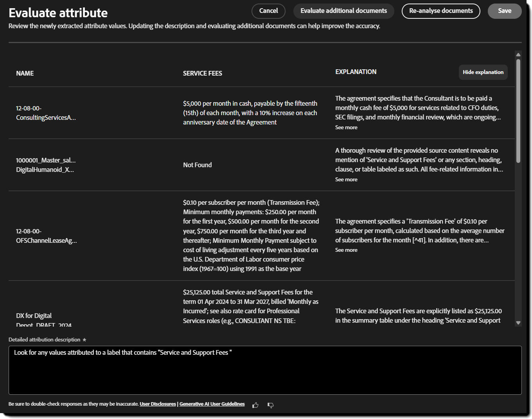The height and width of the screenshot is (419, 532).
Task: Click into the attribution description text field
Action: [x=265, y=370]
